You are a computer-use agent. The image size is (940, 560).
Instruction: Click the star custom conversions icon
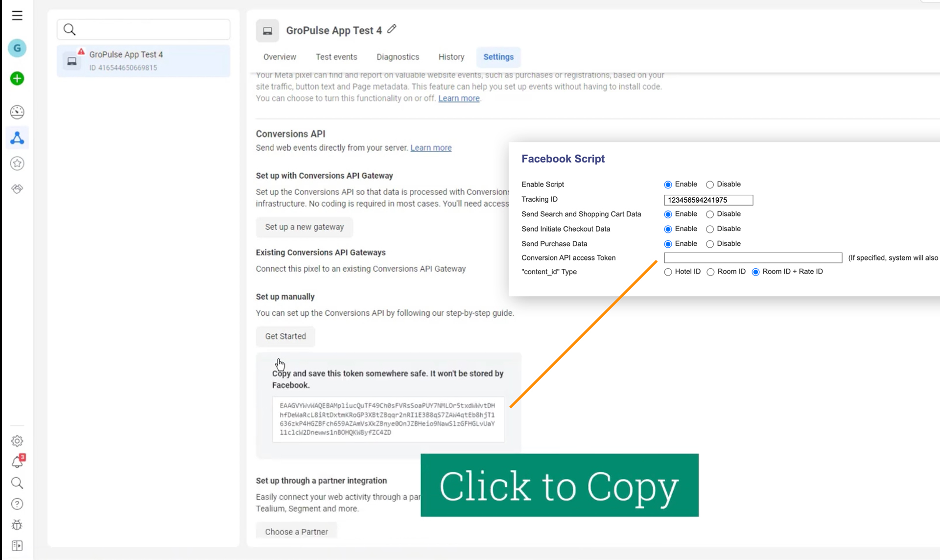point(17,163)
